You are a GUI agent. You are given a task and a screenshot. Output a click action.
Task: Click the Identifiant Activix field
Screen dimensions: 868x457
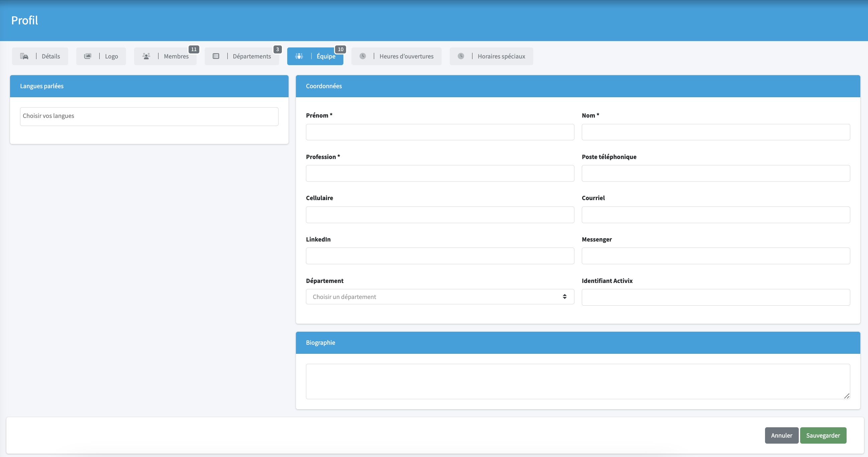[x=715, y=297]
